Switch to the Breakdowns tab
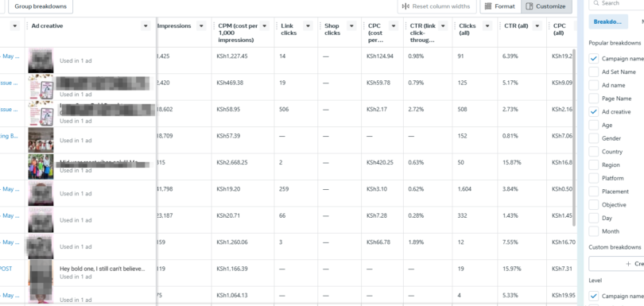 click(608, 21)
